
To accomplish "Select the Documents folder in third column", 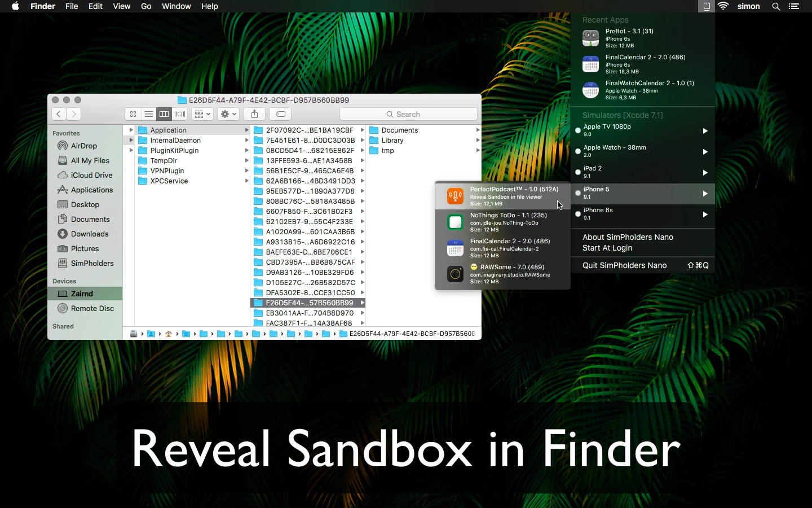I will 423,130.
